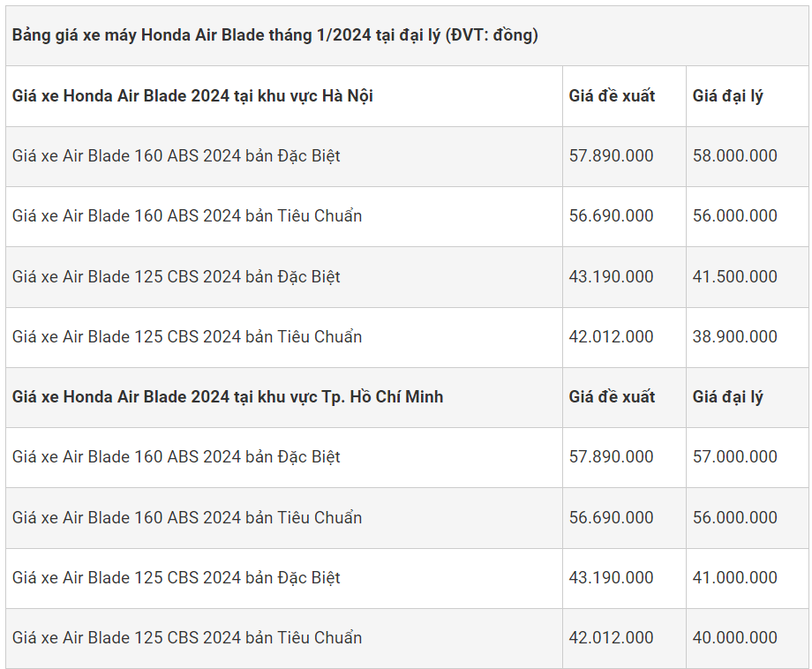Click 57.890.000 suggested price in Hà Nội section
The width and height of the screenshot is (812, 669).
[x=612, y=156]
